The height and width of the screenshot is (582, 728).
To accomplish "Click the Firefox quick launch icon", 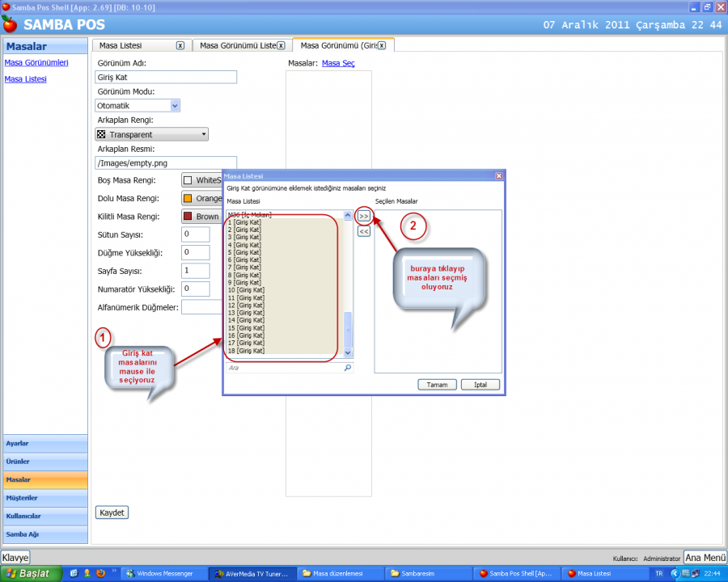I will (100, 573).
